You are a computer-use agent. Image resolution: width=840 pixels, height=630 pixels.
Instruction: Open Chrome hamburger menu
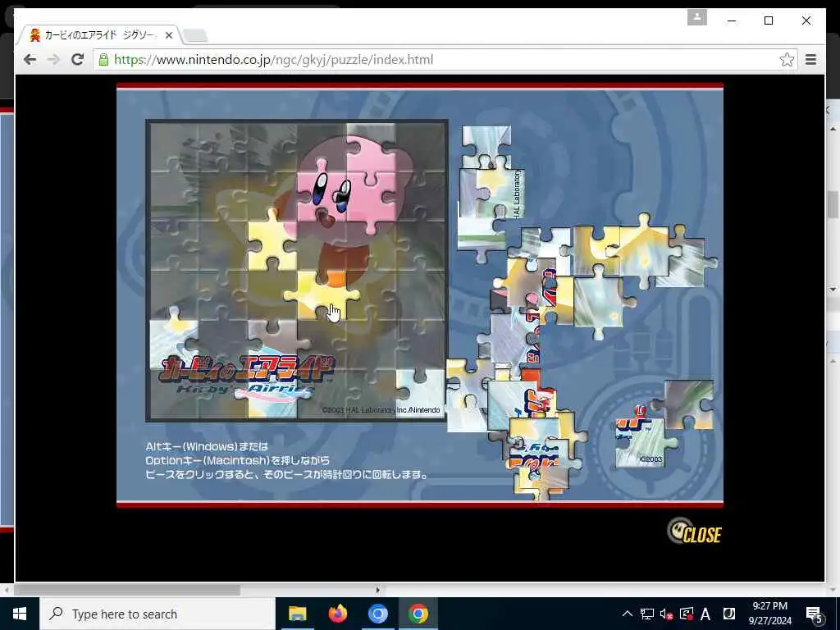pos(810,59)
